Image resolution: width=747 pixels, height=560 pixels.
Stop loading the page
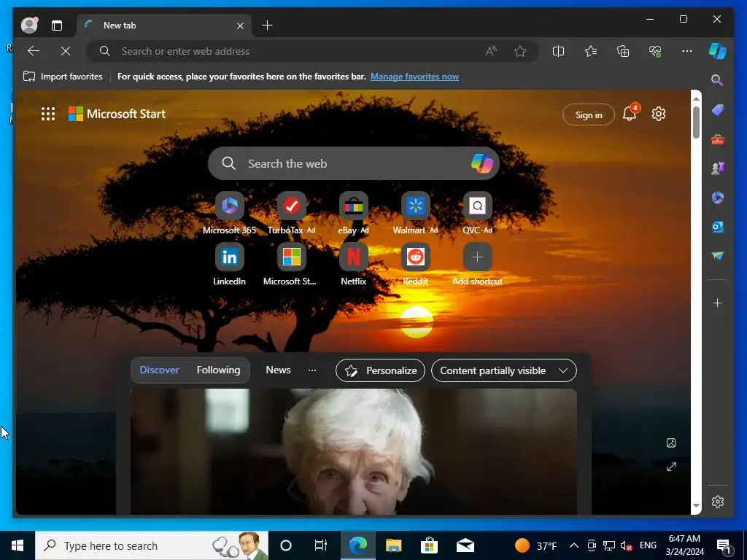[66, 51]
